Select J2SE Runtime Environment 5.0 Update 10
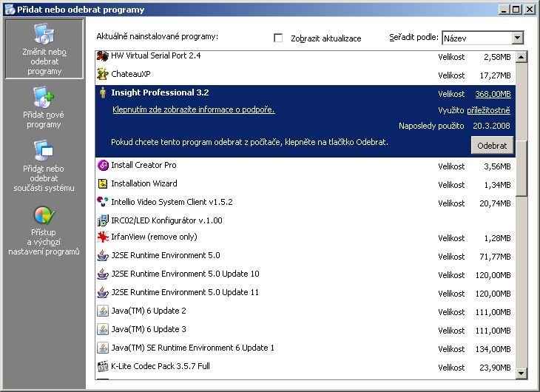 click(185, 274)
